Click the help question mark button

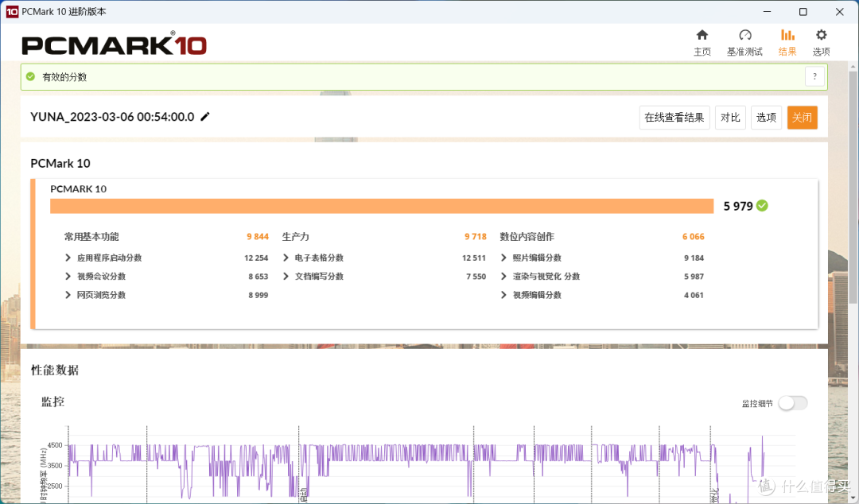click(x=814, y=76)
